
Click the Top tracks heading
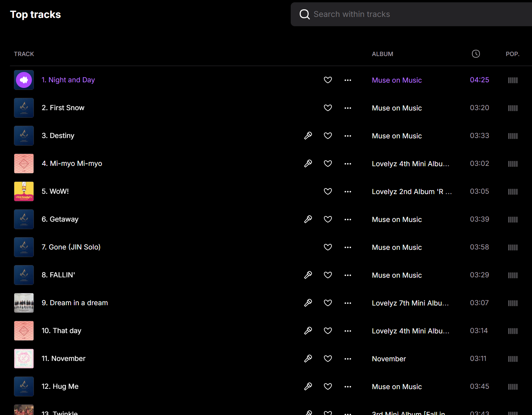[x=36, y=15]
